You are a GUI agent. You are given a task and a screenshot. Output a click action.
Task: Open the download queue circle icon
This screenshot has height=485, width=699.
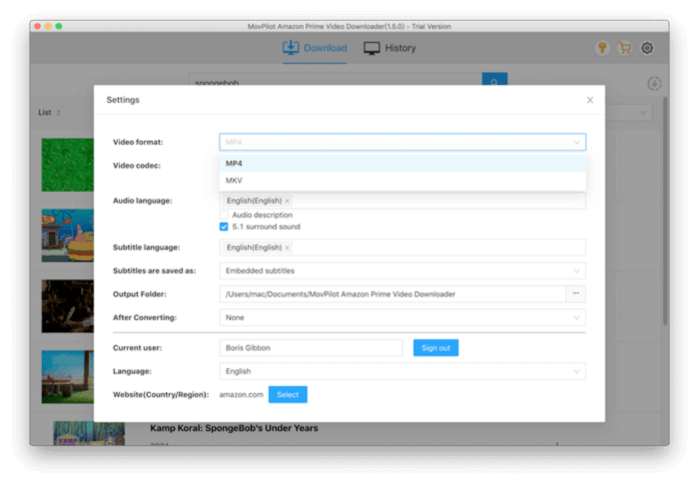tap(654, 83)
